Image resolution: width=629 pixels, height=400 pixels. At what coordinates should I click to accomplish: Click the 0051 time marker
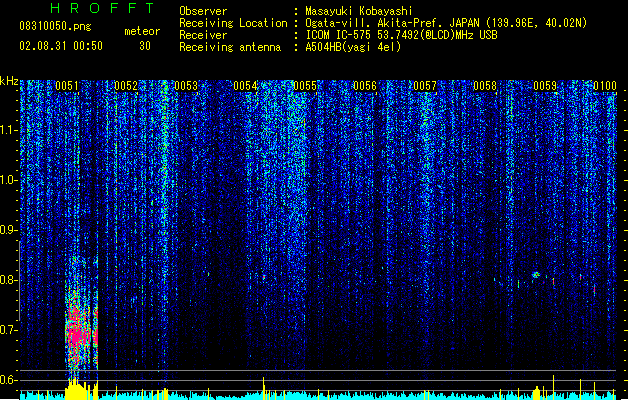67,86
